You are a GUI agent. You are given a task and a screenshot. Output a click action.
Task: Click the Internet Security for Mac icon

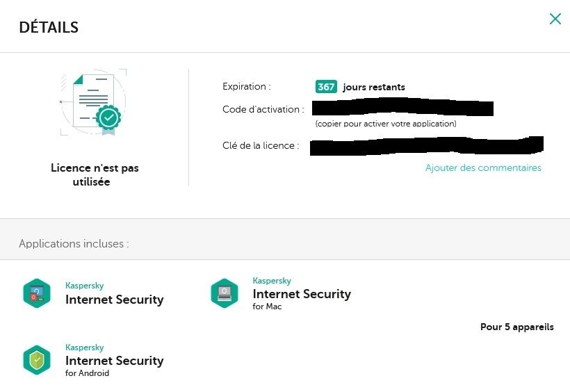[x=225, y=293]
